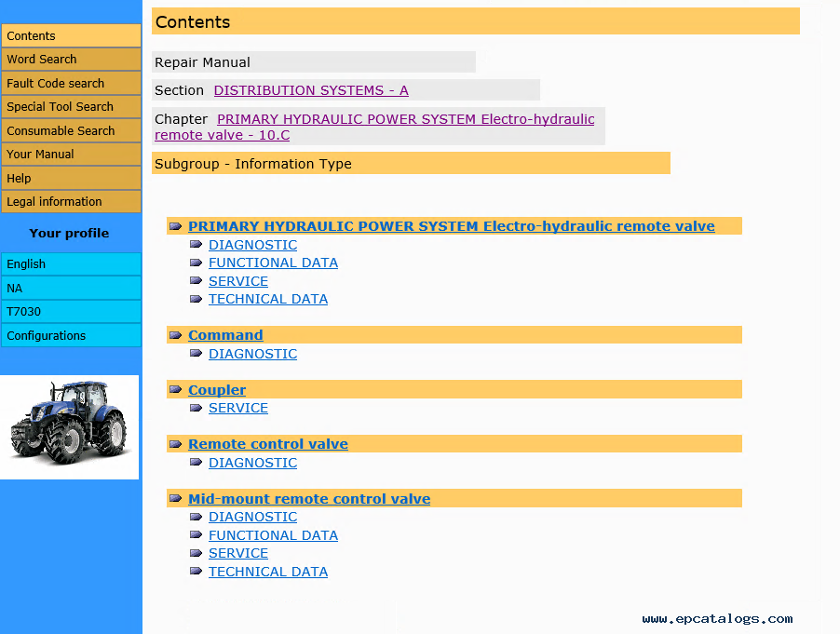Screen dimensions: 840x634
Task: Open Your Manual in the sidebar
Action: click(71, 155)
